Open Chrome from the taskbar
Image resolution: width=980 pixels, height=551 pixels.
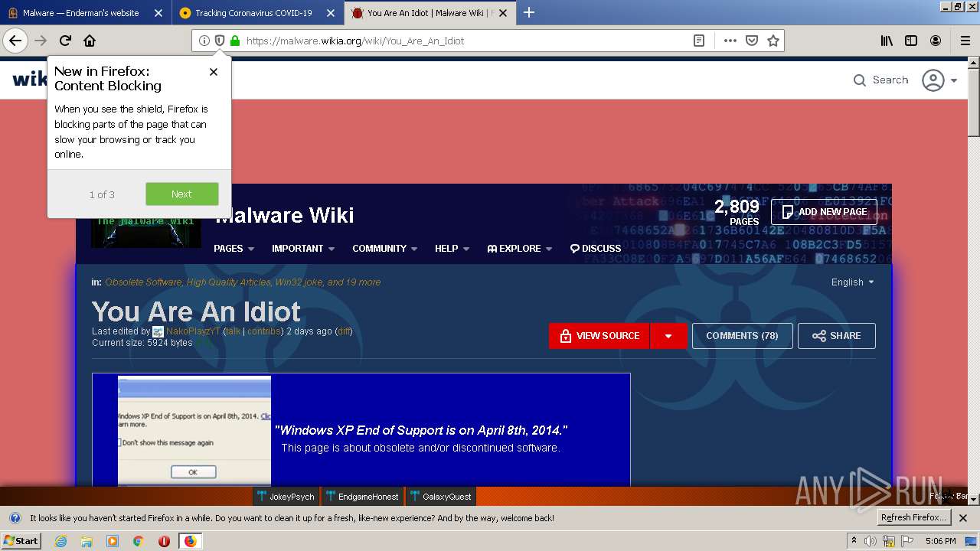coord(139,541)
